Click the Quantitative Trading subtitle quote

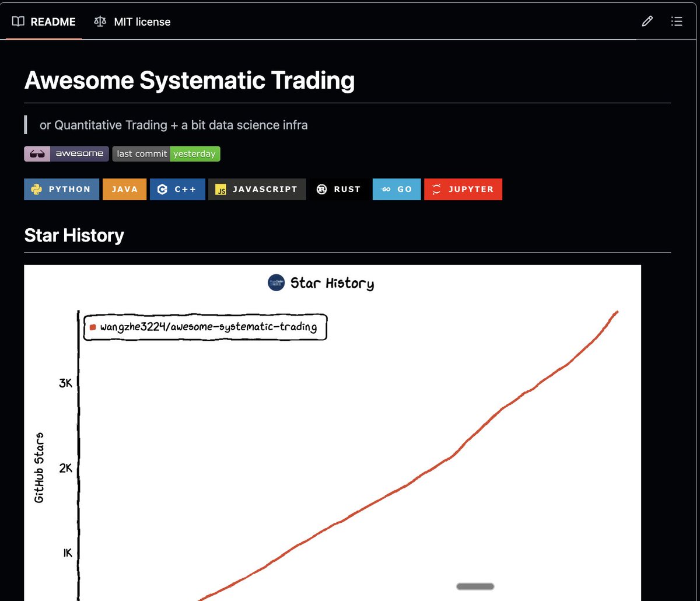pyautogui.click(x=173, y=125)
